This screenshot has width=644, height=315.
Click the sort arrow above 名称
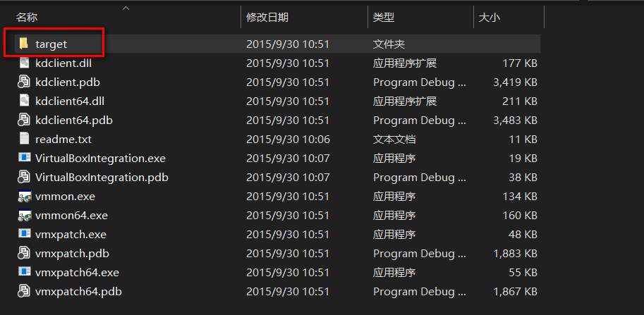click(126, 8)
